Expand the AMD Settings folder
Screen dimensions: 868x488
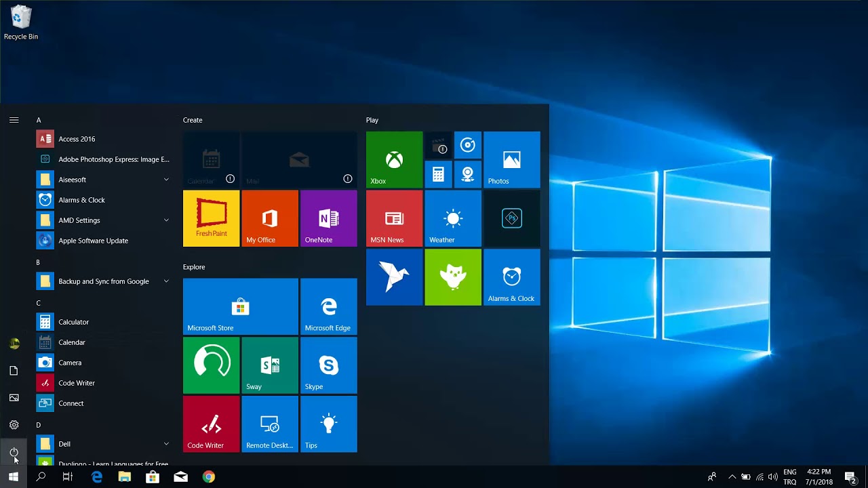point(103,220)
